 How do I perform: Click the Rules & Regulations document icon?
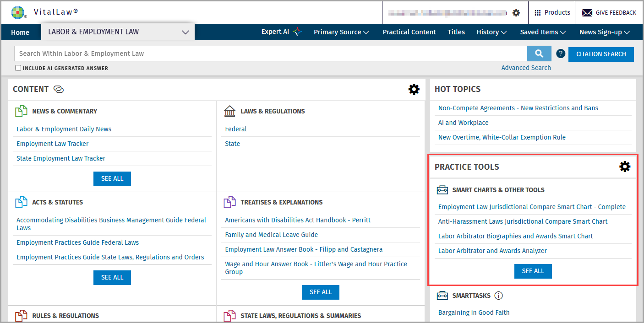(22, 316)
